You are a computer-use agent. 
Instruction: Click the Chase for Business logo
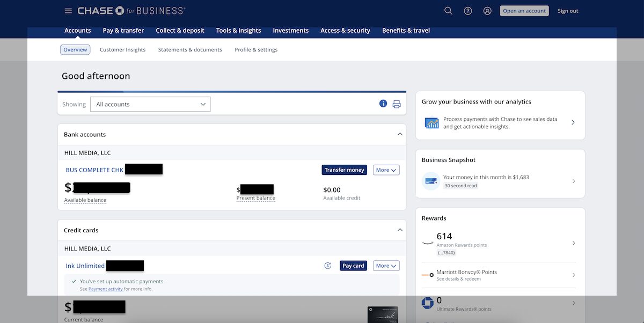point(131,11)
